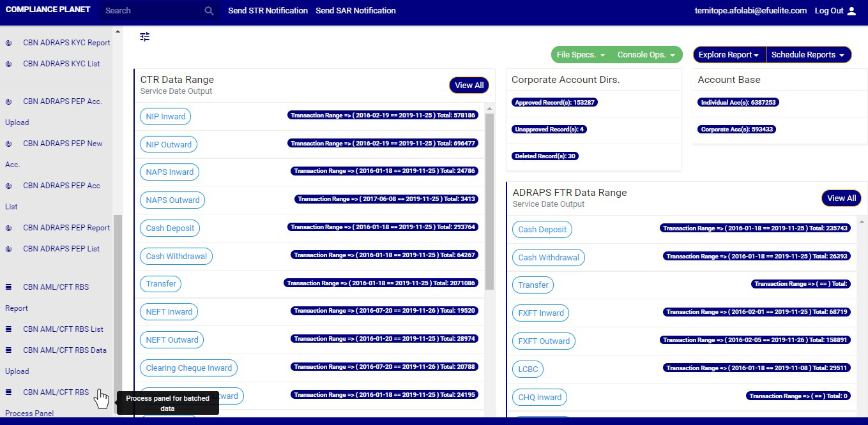Screen dimensions: 868x425
Task: Click the user profile icon beside Log Out
Action: click(851, 11)
